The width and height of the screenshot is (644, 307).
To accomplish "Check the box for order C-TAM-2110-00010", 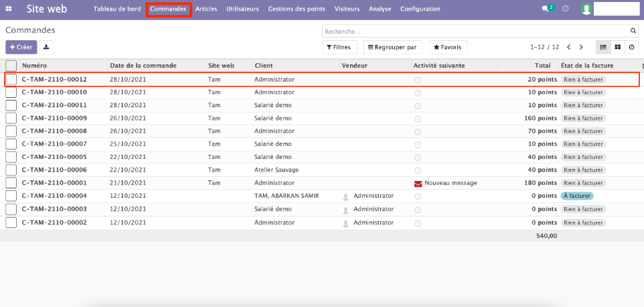I will click(x=11, y=92).
